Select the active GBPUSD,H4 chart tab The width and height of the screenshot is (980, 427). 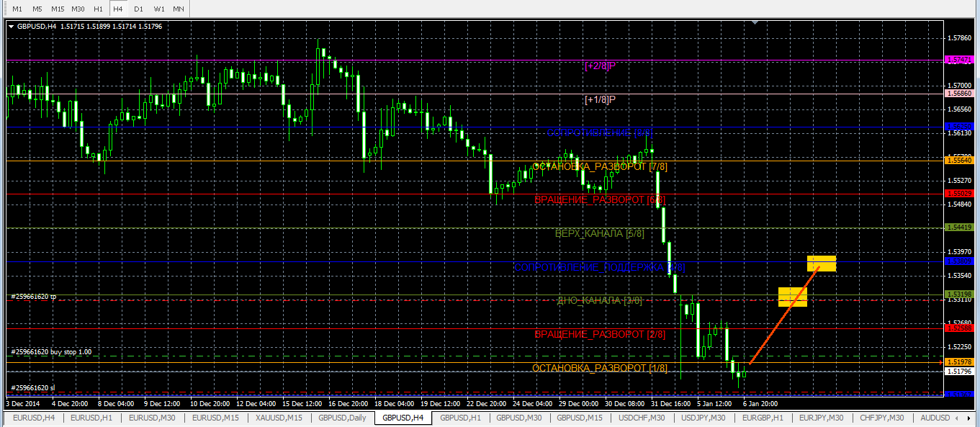point(403,418)
